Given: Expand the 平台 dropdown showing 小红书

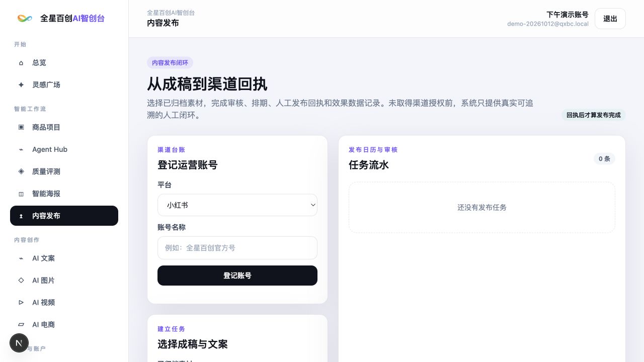Looking at the screenshot, I should tap(237, 205).
